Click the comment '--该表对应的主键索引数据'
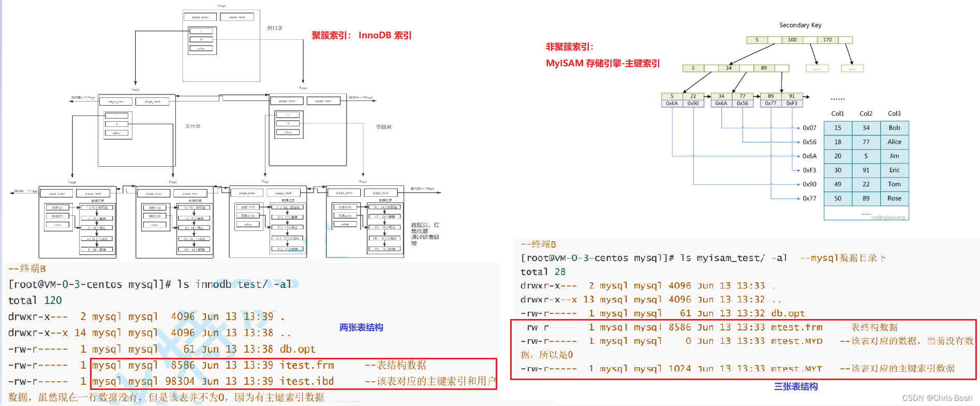980x406 pixels. [x=897, y=369]
